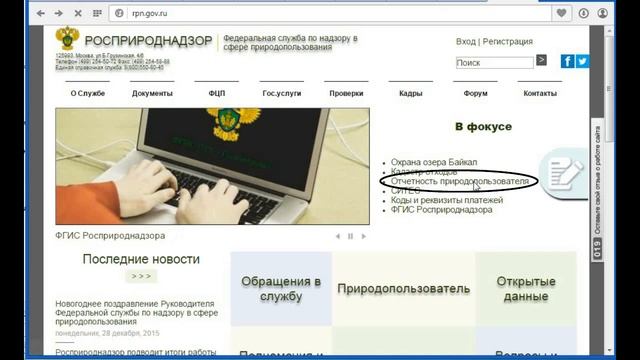Click the Регистрация link
The height and width of the screenshot is (360, 640).
tap(507, 42)
